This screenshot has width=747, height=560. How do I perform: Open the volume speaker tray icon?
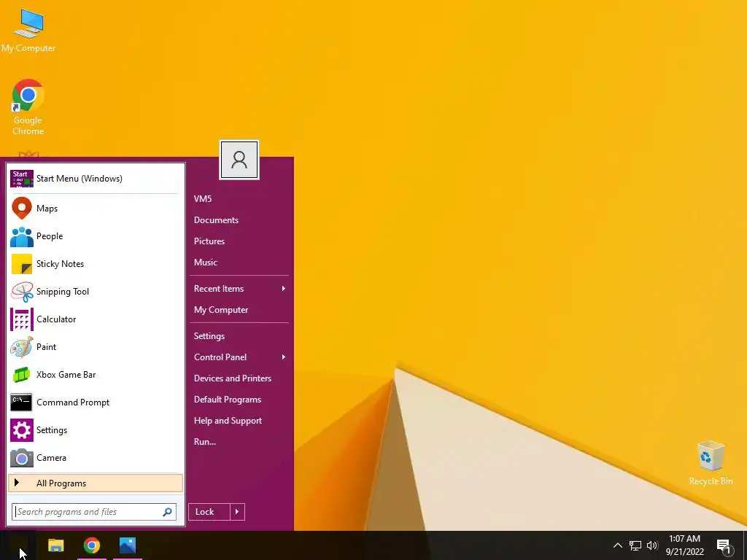click(652, 545)
